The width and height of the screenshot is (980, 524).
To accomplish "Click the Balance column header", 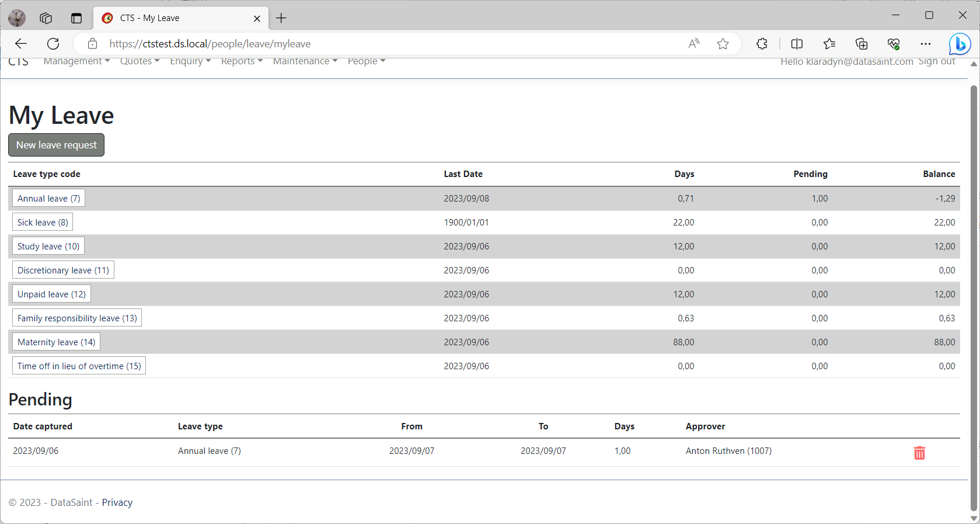I will tap(939, 174).
